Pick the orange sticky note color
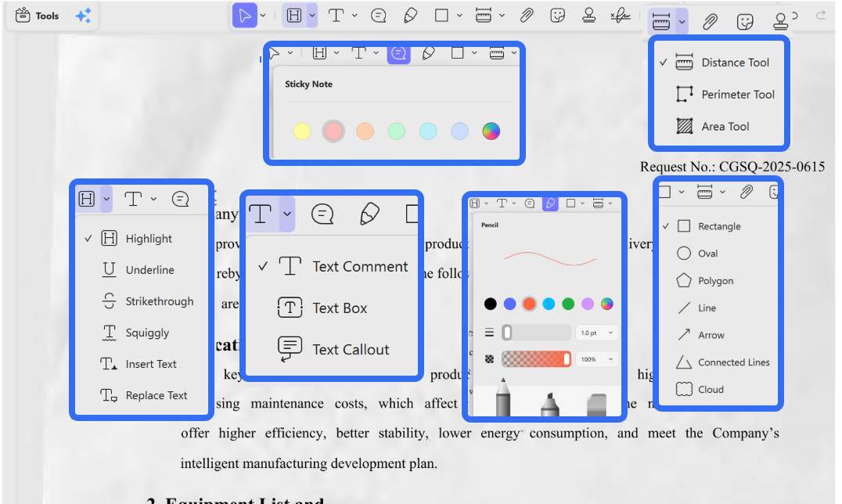This screenshot has height=504, width=842. (x=365, y=131)
